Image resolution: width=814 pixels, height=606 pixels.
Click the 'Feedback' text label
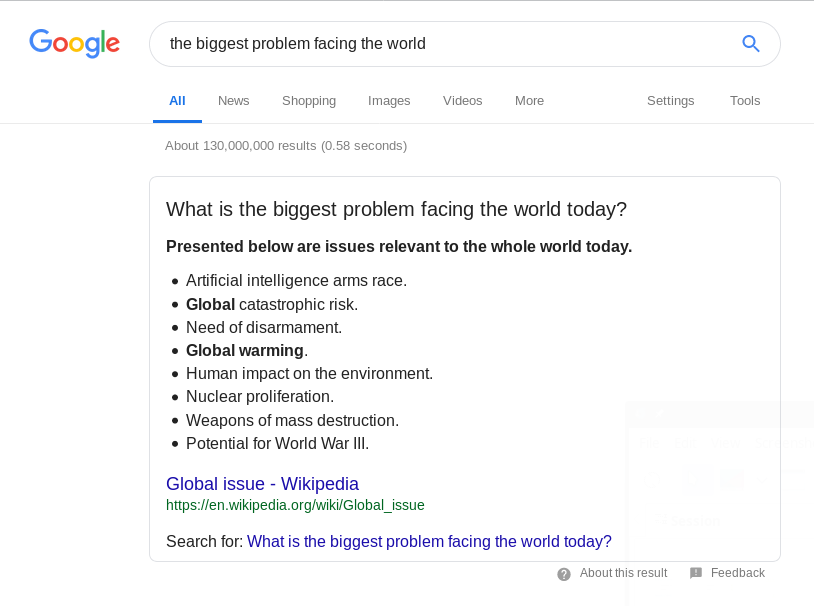tap(738, 573)
